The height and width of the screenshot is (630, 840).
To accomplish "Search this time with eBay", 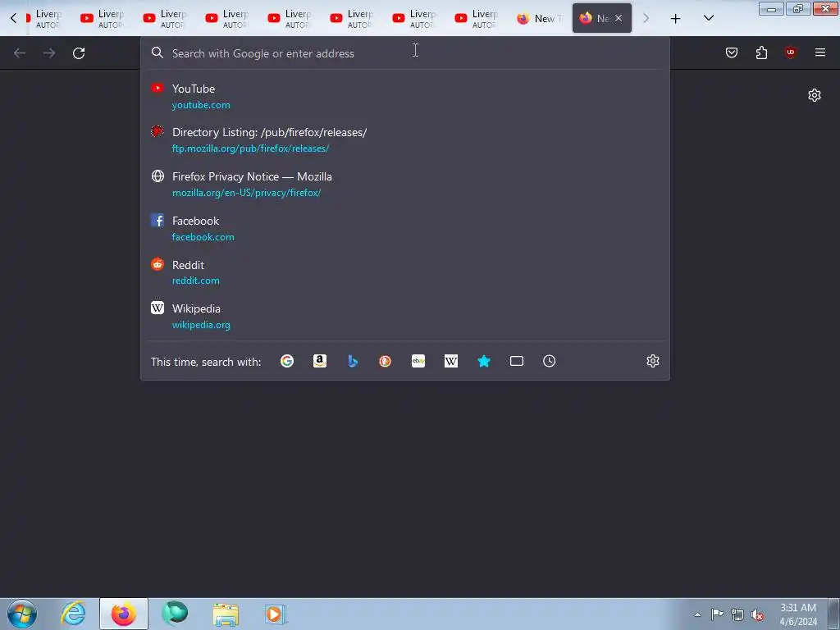I will (418, 361).
